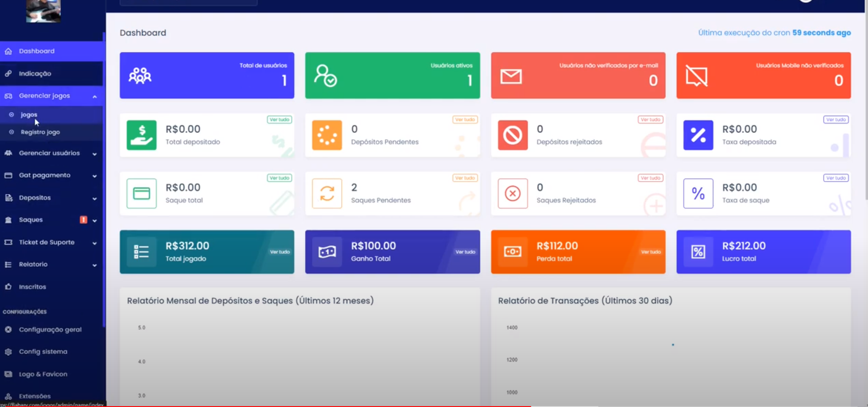Open Registro jogo submenu item
This screenshot has width=868, height=407.
point(40,132)
